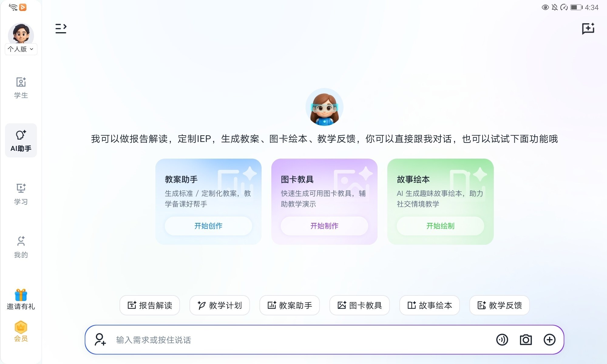Collapse the sidebar with the top-left icon

[61, 28]
